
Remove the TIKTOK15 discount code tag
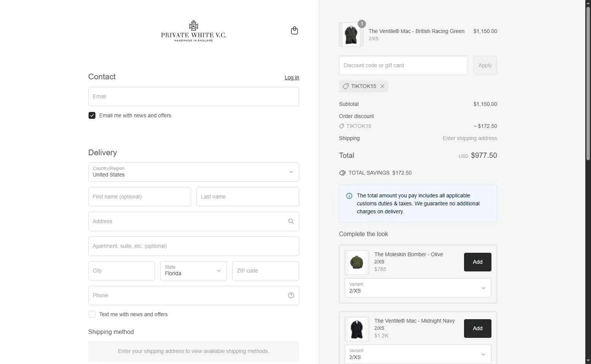coord(382,86)
